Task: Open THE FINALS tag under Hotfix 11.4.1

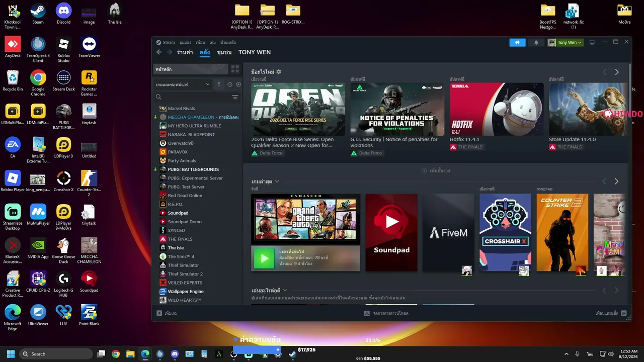Action: click(466, 147)
